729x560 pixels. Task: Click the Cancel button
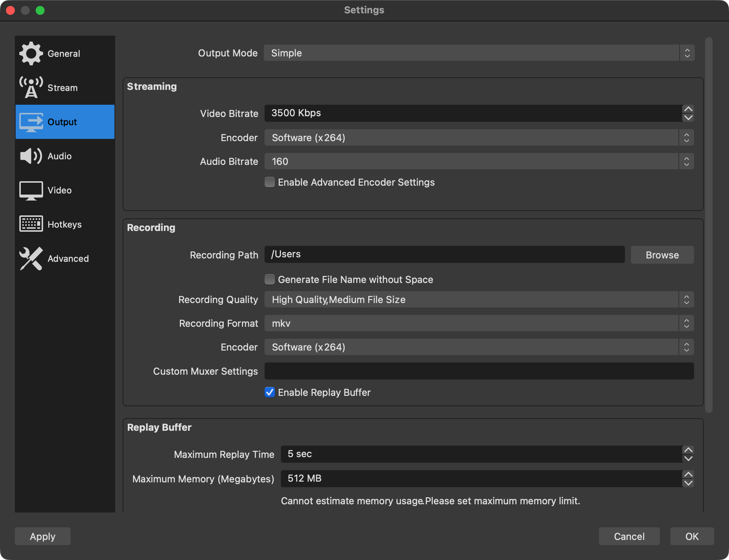click(629, 536)
